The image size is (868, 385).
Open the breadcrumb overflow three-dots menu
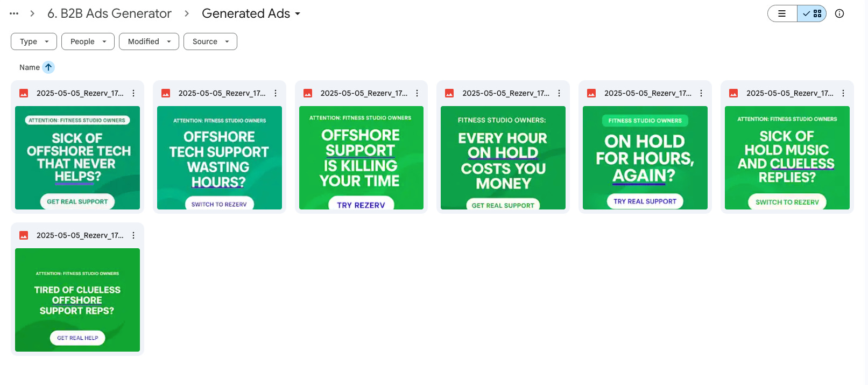[x=14, y=13]
